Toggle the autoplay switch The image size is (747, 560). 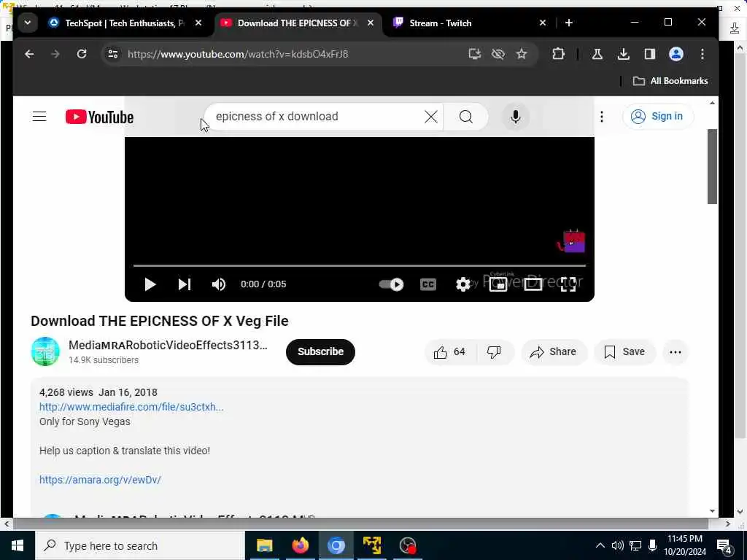tap(391, 284)
